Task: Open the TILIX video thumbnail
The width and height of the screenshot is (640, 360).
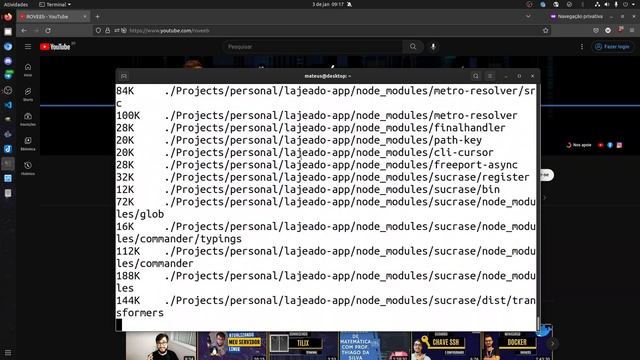Action: [x=303, y=346]
